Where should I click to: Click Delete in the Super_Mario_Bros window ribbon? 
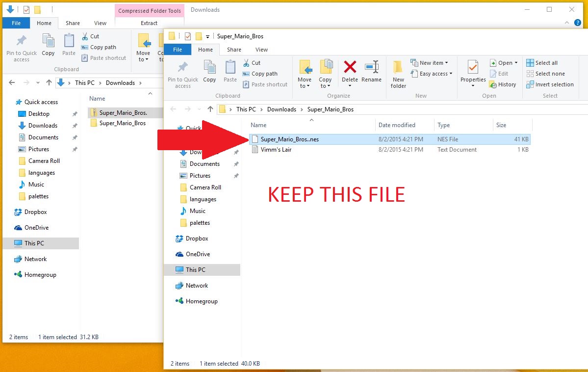point(350,73)
